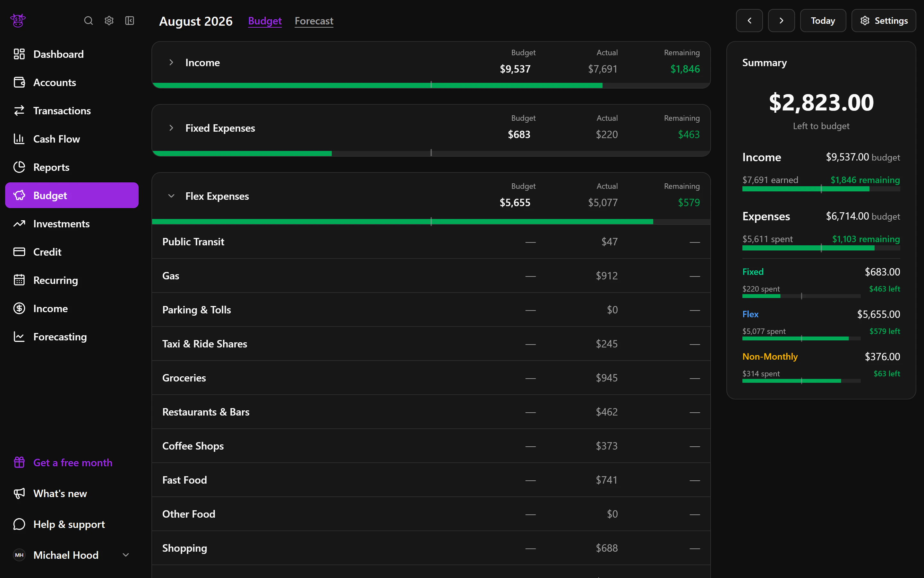Open Transactions arrows icon
924x578 pixels.
click(x=19, y=110)
